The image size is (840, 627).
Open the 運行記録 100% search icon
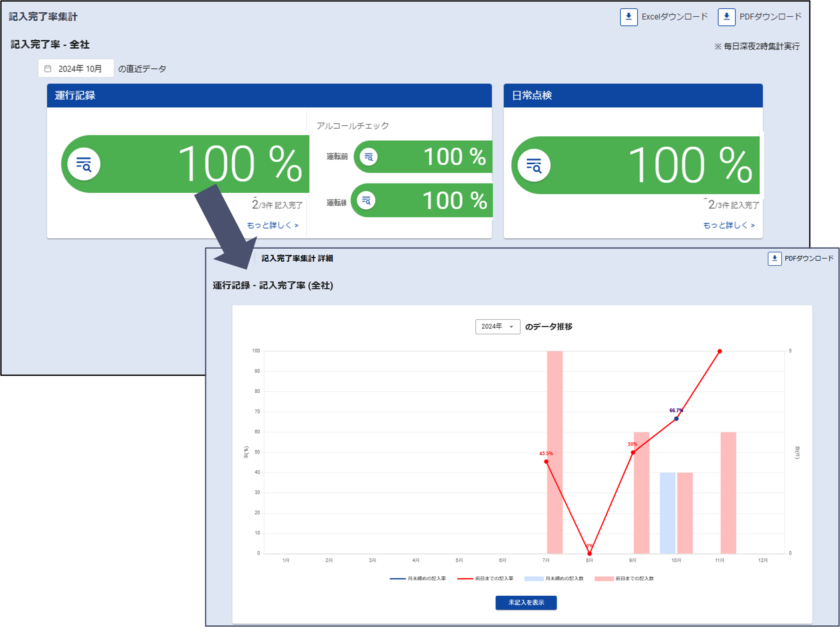coord(84,164)
